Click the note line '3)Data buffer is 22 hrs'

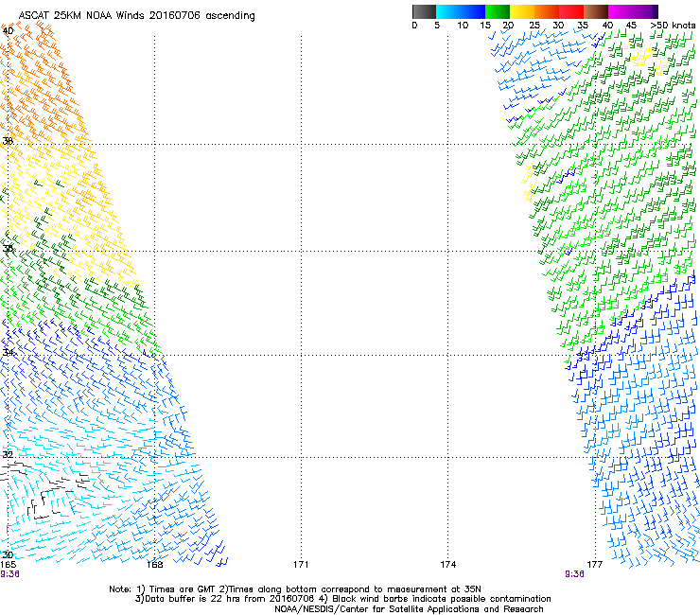(x=342, y=599)
